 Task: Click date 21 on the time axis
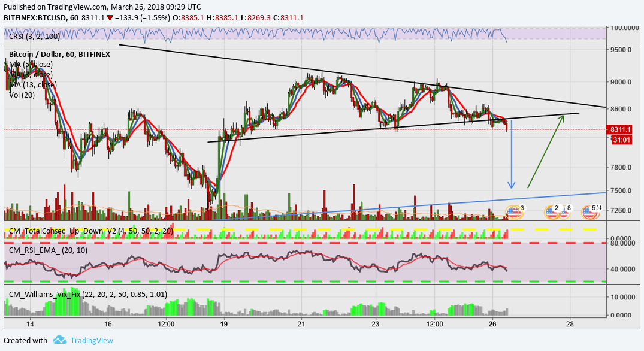pyautogui.click(x=301, y=324)
